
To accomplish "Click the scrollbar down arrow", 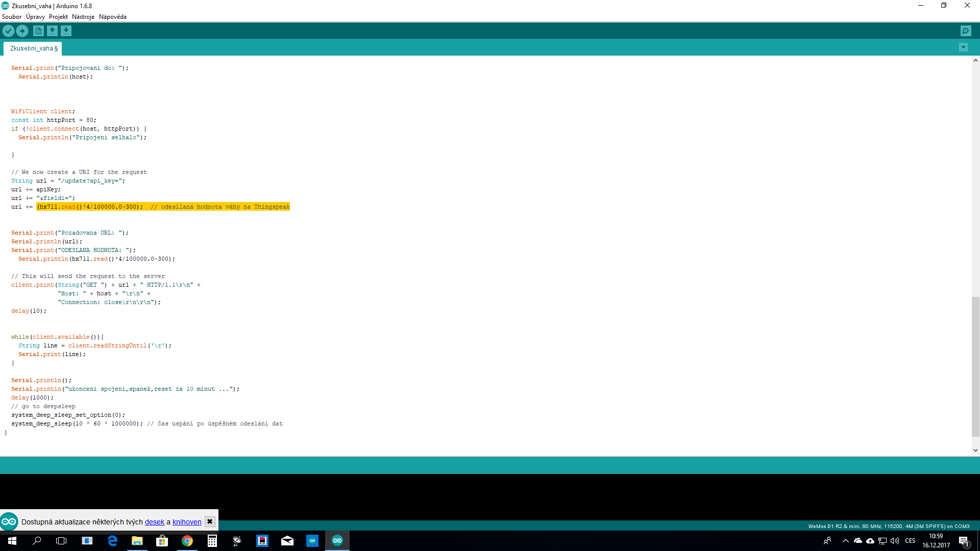I will click(975, 450).
